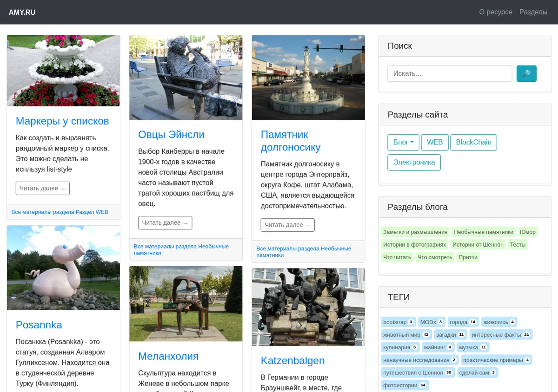Select the Притчи blog category
558x392 pixels.
coord(468,257)
